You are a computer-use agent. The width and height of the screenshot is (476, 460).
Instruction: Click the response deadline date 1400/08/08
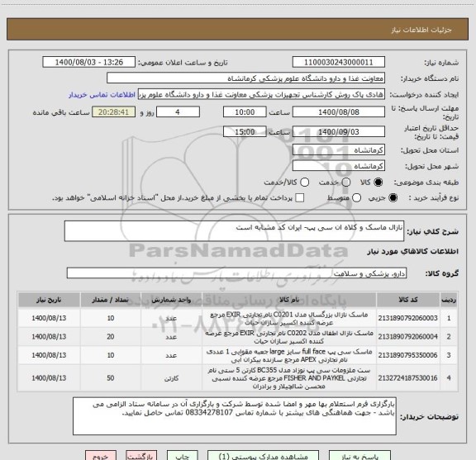[339, 112]
